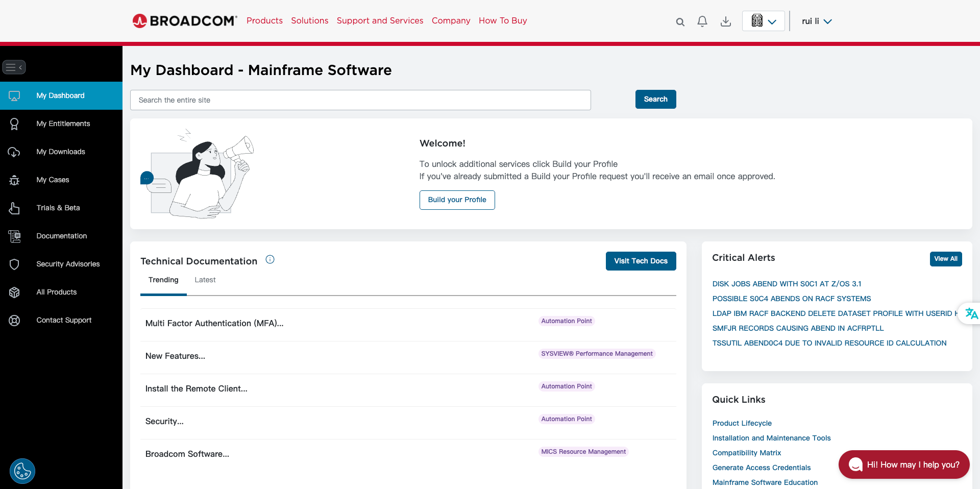Click the Visit Tech Docs button
980x489 pixels.
[641, 261]
